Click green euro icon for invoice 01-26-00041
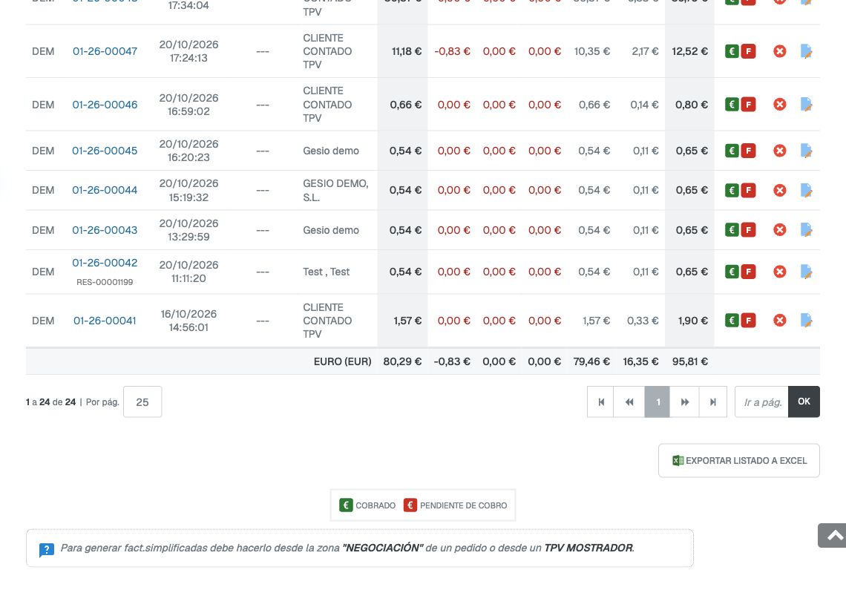Screen dimensions: 846x616 [732, 321]
